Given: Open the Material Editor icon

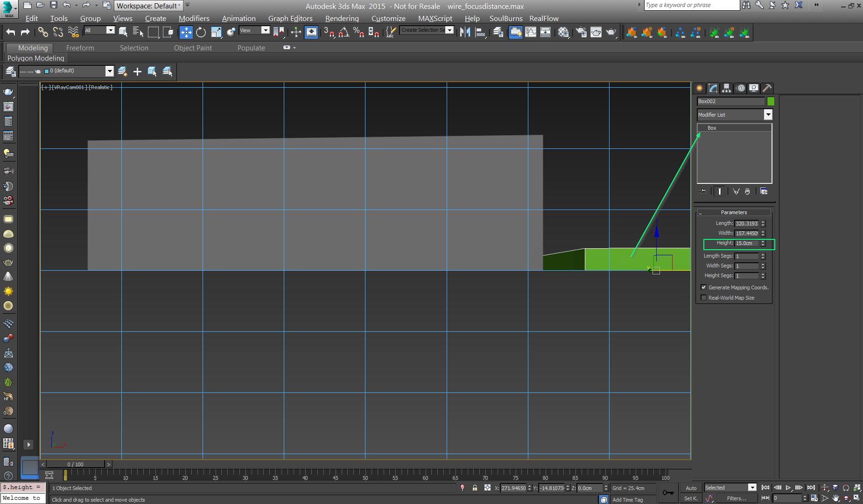Looking at the screenshot, I should pos(563,32).
